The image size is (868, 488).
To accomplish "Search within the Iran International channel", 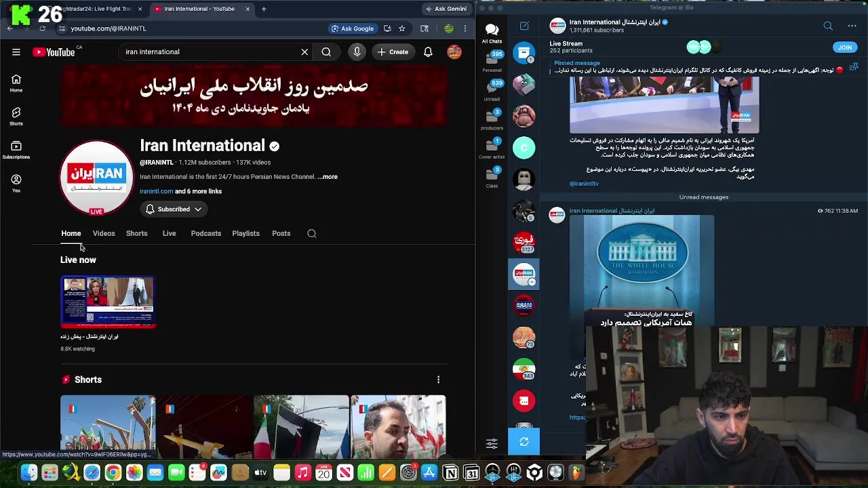I will 312,234.
